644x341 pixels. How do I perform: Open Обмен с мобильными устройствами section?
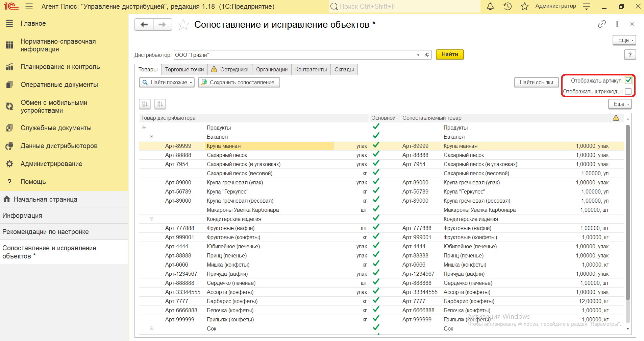[x=54, y=106]
